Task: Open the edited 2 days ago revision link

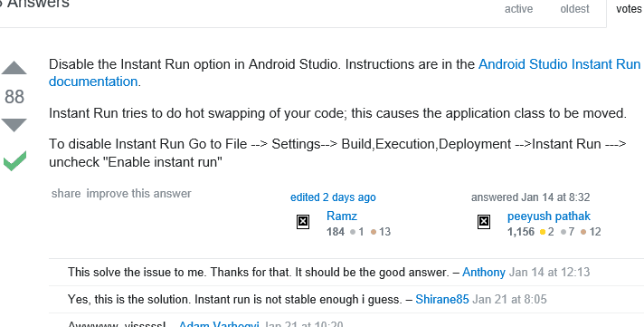Action: point(333,197)
